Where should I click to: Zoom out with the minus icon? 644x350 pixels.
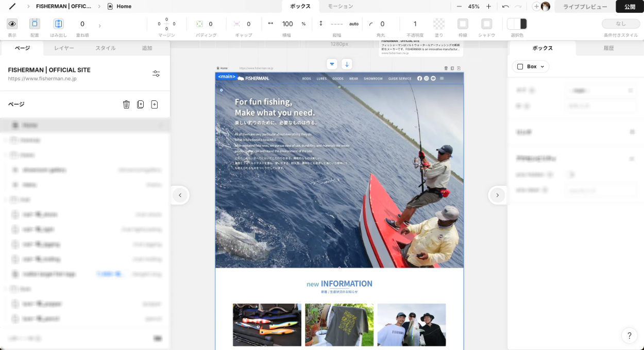[x=459, y=7]
